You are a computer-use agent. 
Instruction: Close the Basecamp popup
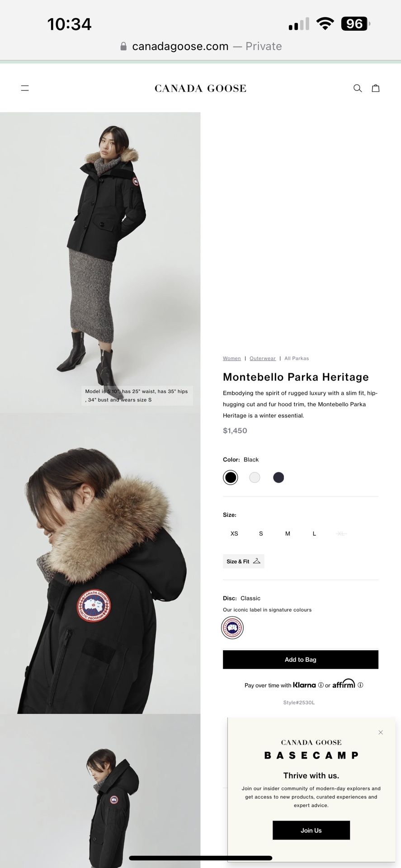tap(381, 732)
